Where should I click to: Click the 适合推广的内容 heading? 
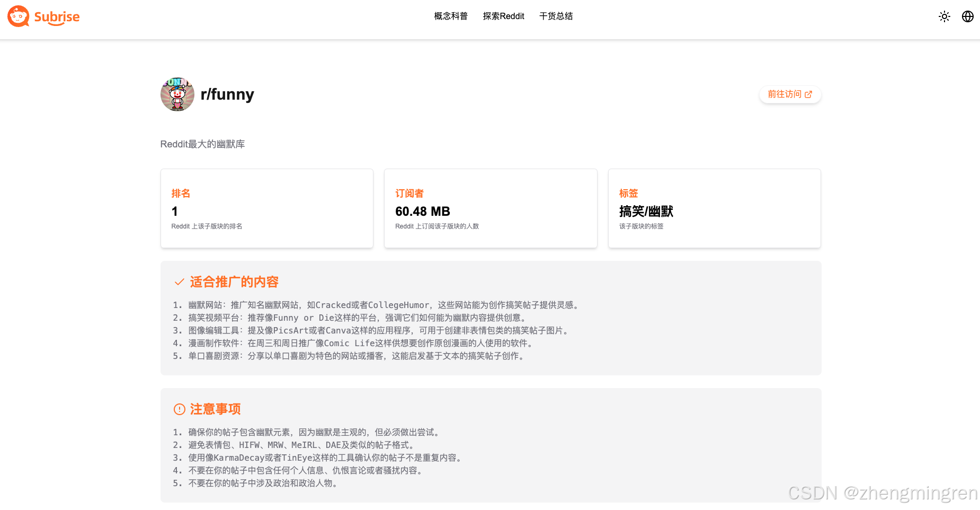coord(234,282)
